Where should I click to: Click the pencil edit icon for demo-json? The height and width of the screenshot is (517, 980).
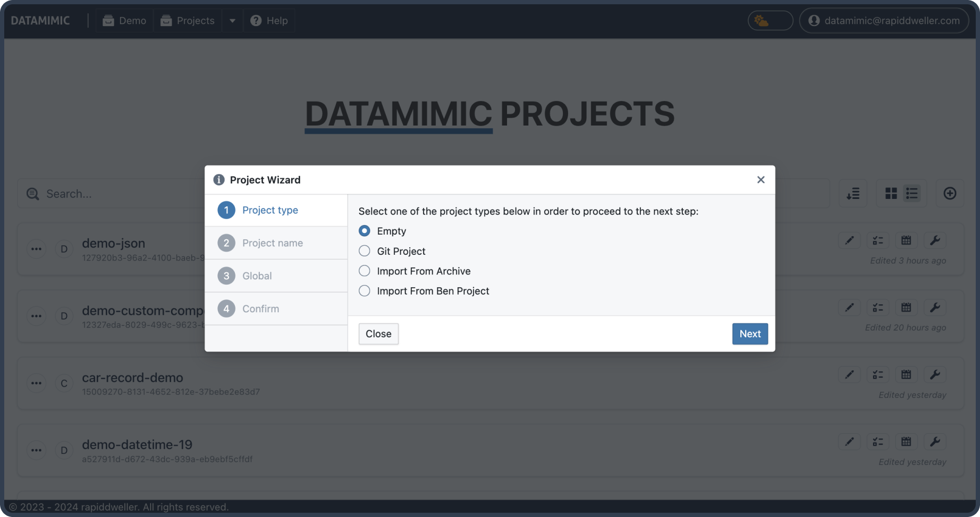point(849,240)
